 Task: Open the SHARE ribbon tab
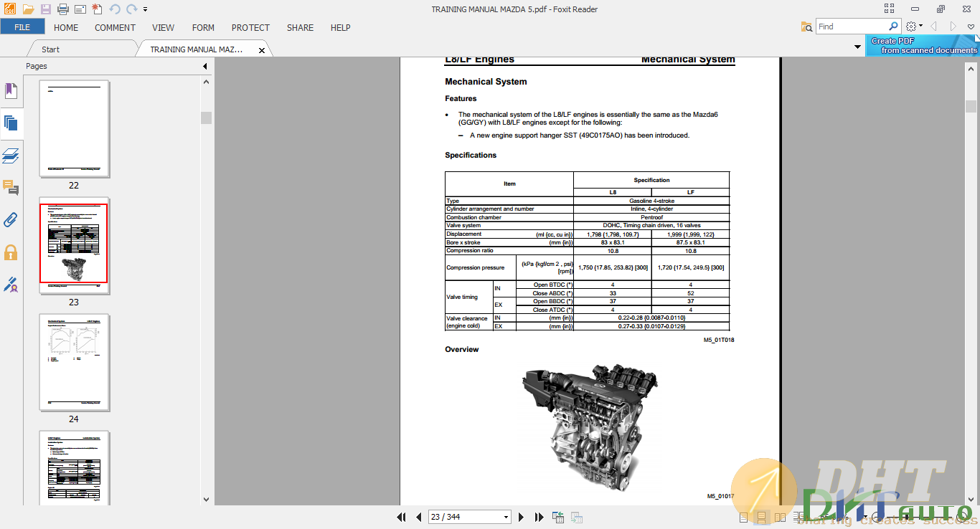coord(300,27)
